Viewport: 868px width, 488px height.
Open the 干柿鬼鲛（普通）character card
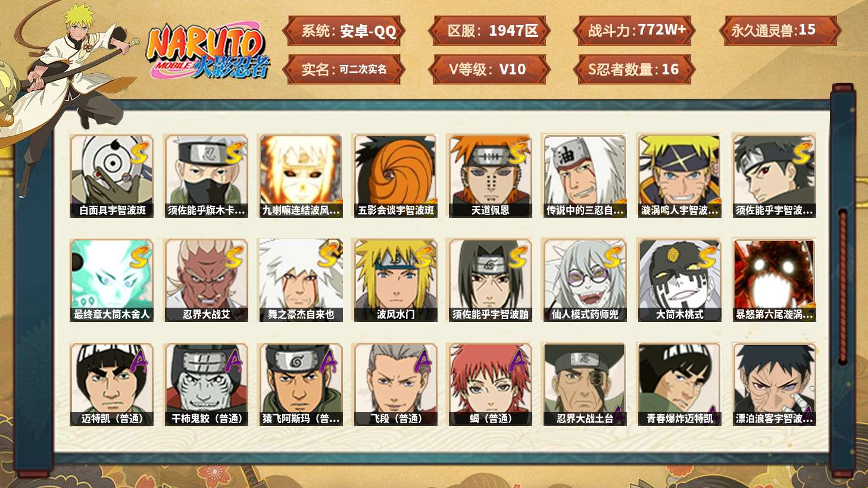click(207, 384)
